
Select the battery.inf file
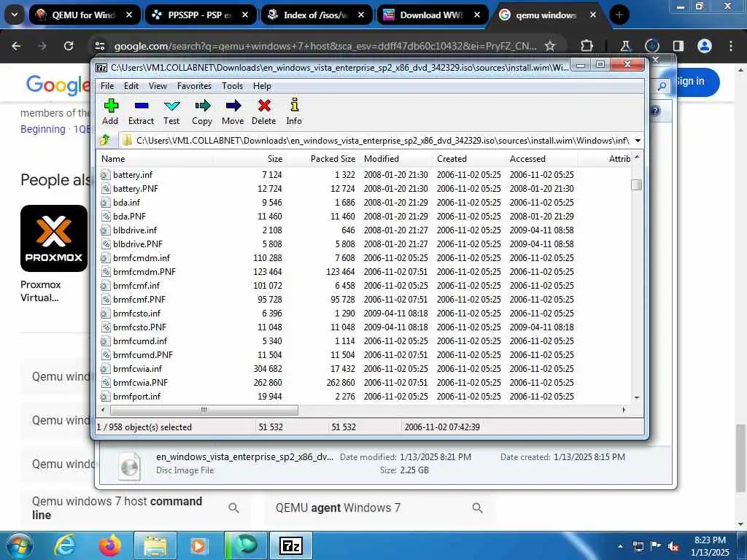click(x=133, y=175)
